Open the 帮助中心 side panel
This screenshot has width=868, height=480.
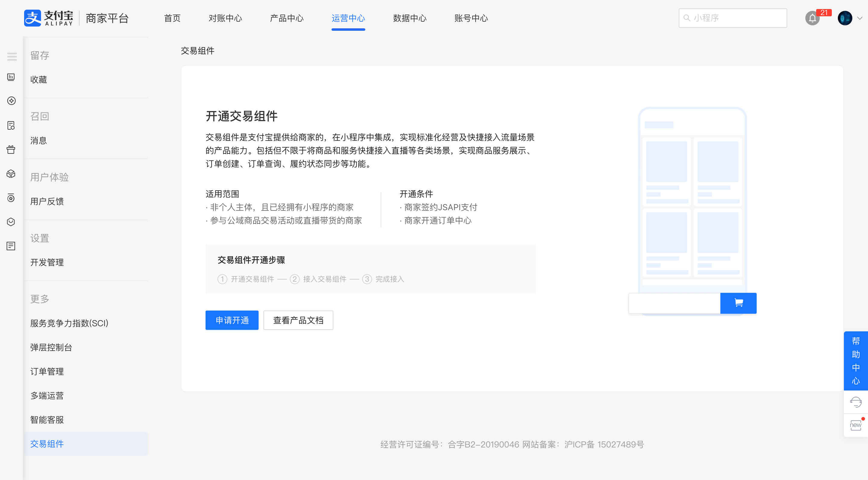click(x=856, y=361)
